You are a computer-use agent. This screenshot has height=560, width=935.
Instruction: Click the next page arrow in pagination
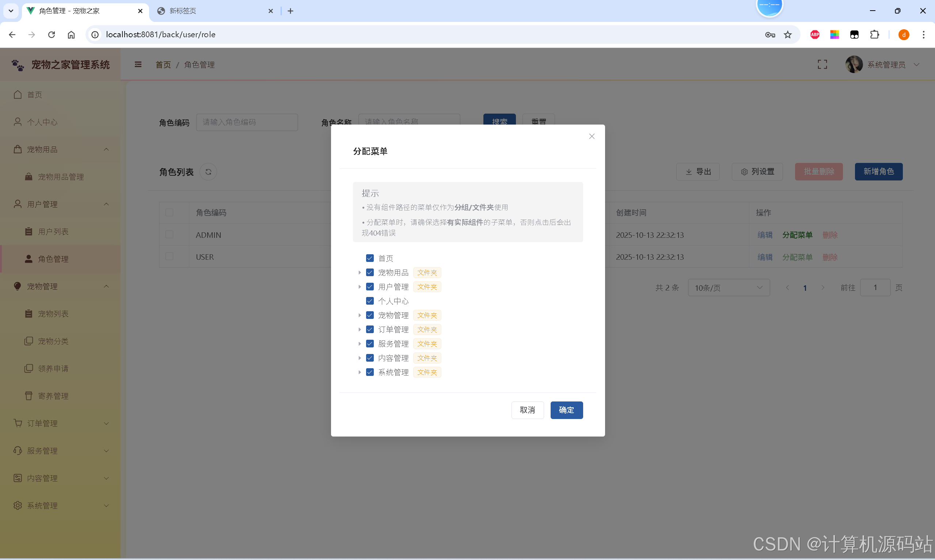point(823,287)
